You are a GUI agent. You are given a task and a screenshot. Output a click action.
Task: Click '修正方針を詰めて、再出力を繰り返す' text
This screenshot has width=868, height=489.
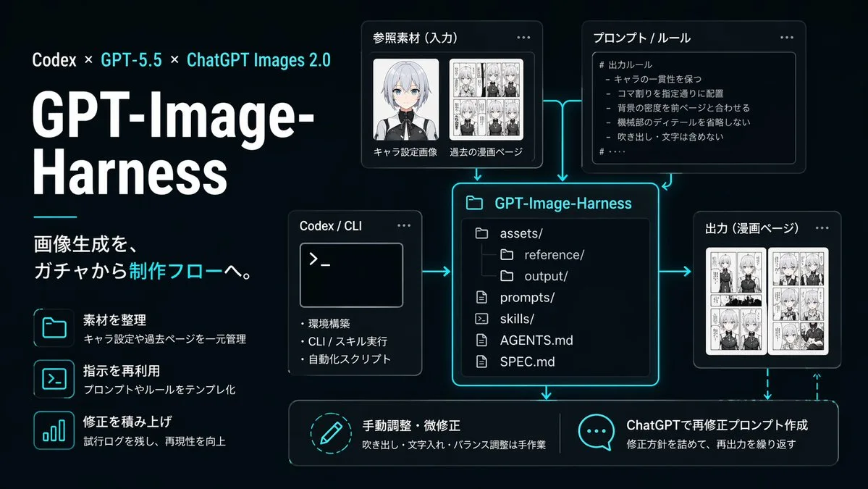coord(712,444)
